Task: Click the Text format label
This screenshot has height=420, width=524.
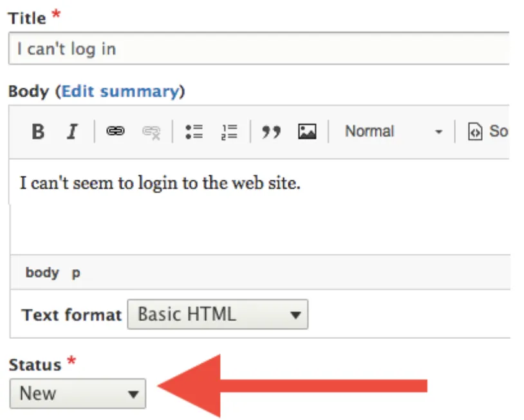Action: [x=71, y=314]
